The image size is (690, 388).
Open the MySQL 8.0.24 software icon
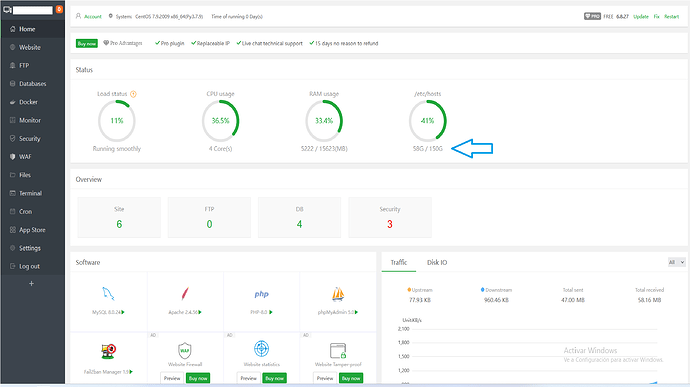108,293
